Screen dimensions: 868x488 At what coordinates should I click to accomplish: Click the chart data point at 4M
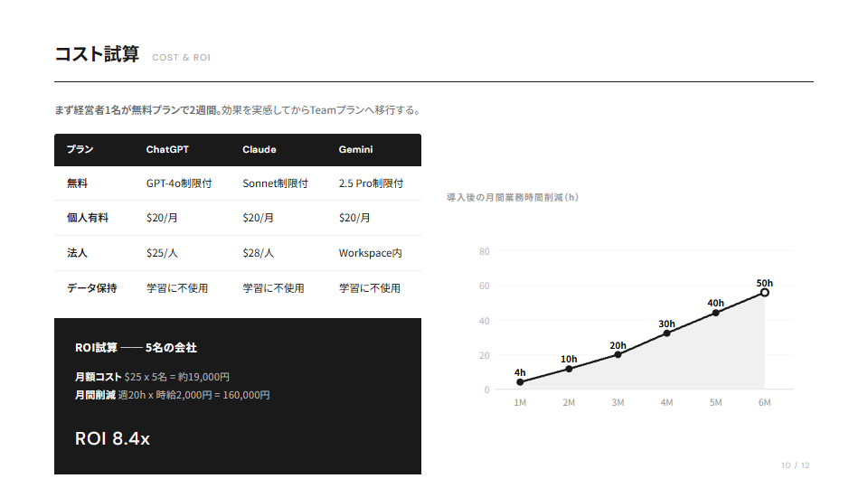[666, 333]
